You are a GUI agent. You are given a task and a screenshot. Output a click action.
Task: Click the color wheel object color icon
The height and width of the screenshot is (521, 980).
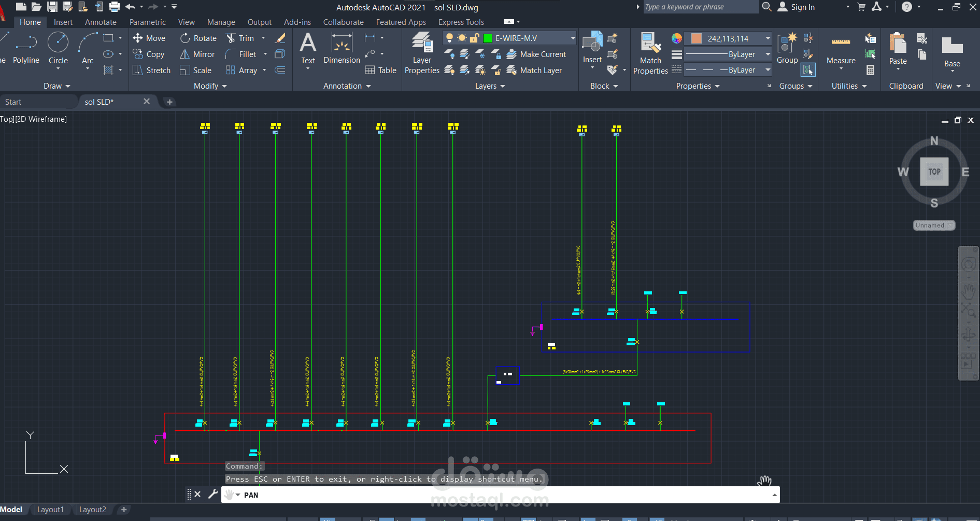point(676,38)
